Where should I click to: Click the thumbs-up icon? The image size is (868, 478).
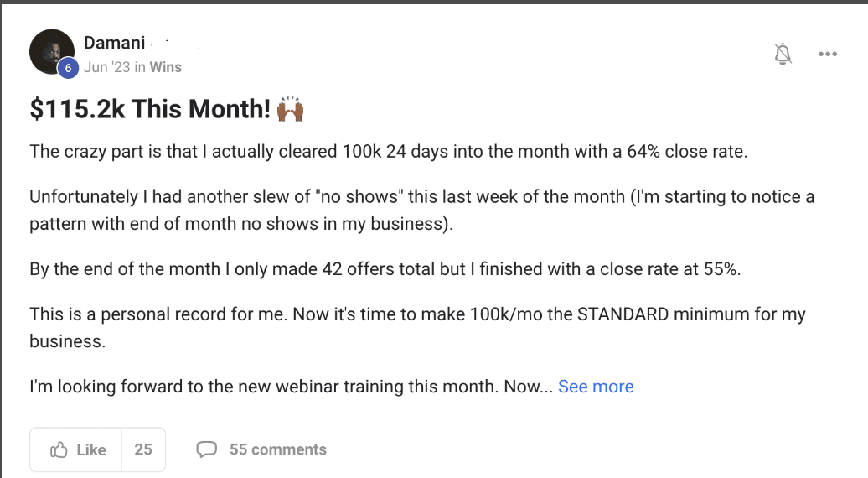tap(59, 449)
